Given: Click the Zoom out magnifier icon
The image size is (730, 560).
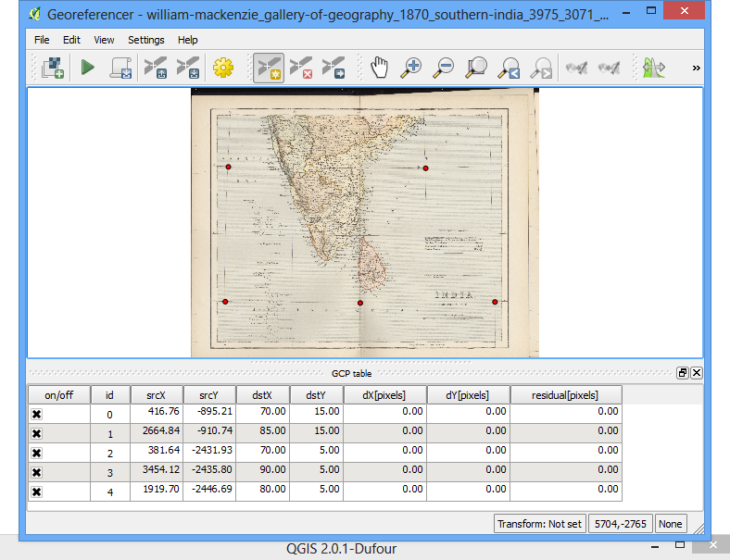Looking at the screenshot, I should (443, 68).
